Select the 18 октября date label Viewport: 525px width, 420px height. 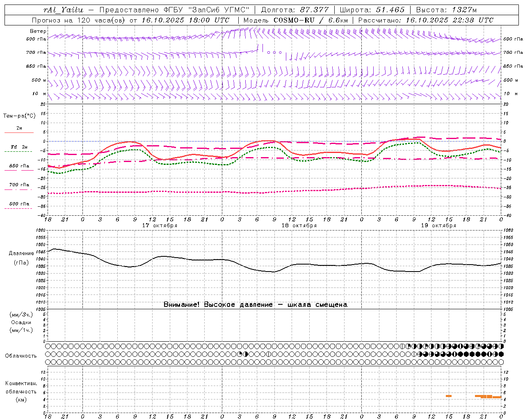[x=299, y=226]
